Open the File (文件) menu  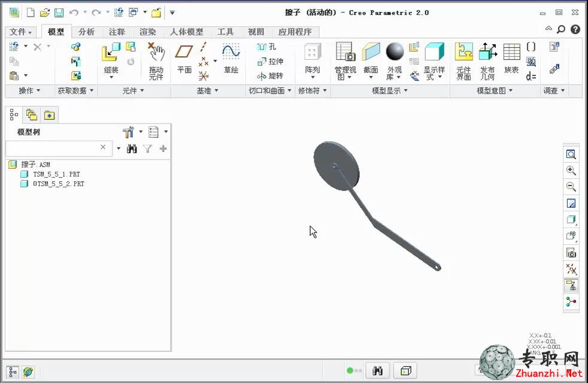coord(20,32)
